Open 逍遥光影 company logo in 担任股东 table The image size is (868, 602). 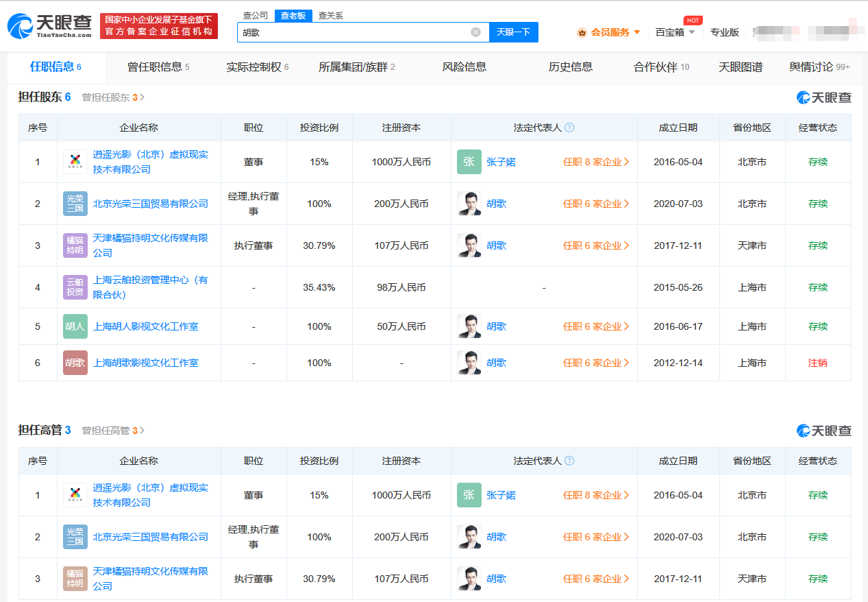coord(75,162)
